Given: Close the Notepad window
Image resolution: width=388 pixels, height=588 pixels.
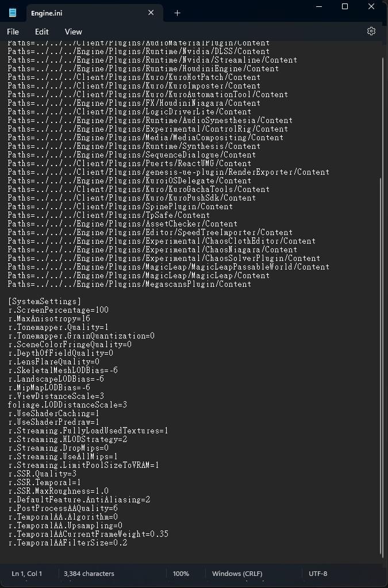Looking at the screenshot, I should coord(371,7).
